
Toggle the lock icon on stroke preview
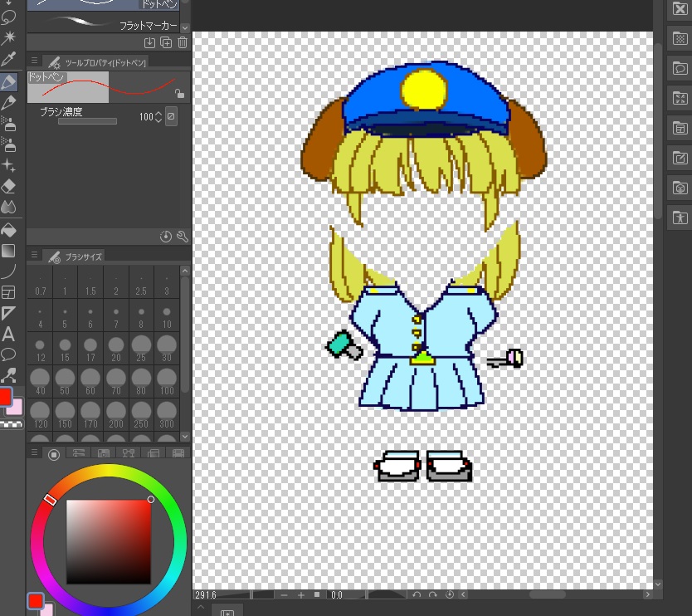coord(179,93)
